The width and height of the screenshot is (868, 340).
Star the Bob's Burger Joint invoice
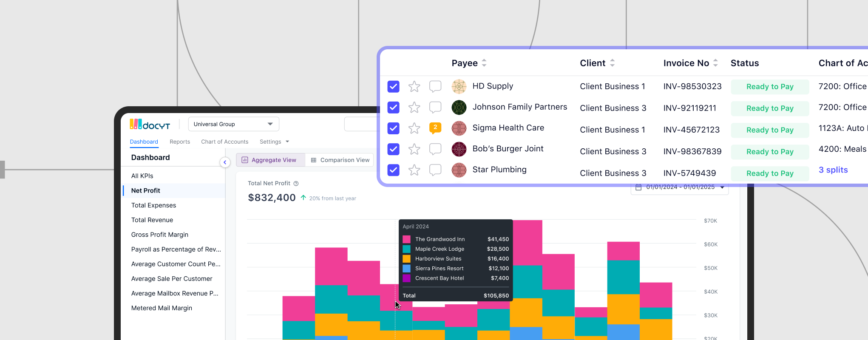(x=414, y=149)
